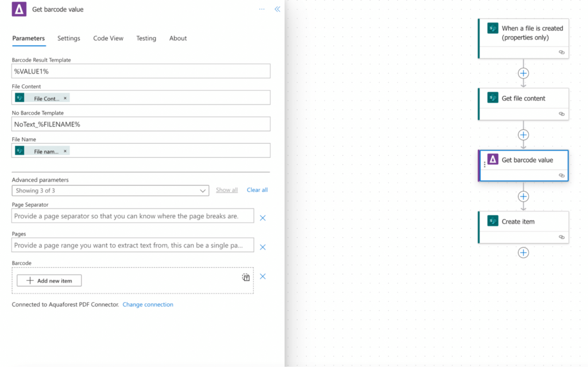
Task: Open the Testing tab
Action: click(x=146, y=38)
